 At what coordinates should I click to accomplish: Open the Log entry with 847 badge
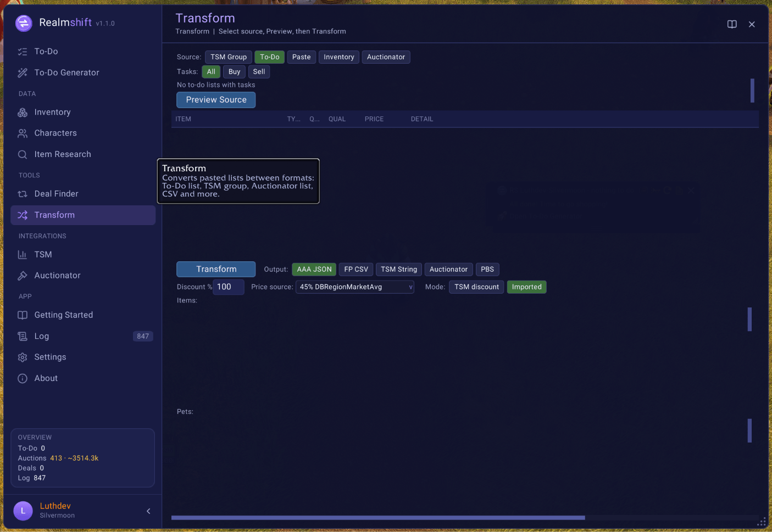[x=83, y=337]
